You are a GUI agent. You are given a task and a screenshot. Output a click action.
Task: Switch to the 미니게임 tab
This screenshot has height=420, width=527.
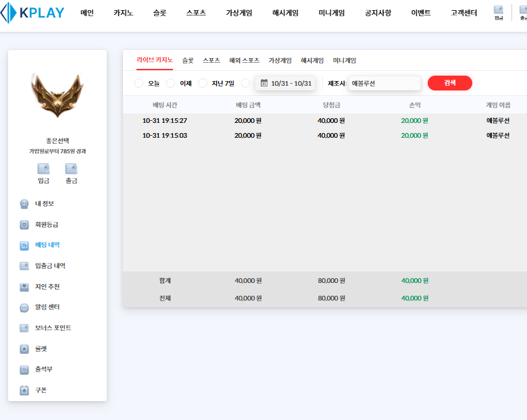pos(345,61)
